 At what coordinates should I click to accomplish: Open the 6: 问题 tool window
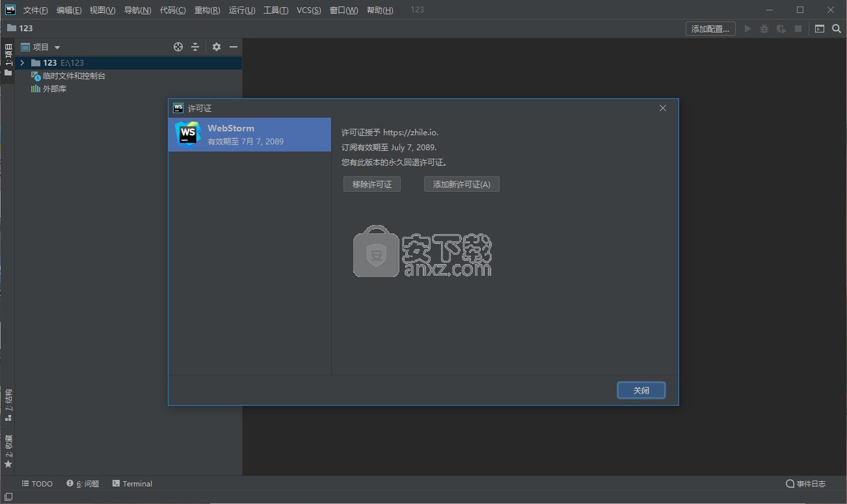[83, 484]
